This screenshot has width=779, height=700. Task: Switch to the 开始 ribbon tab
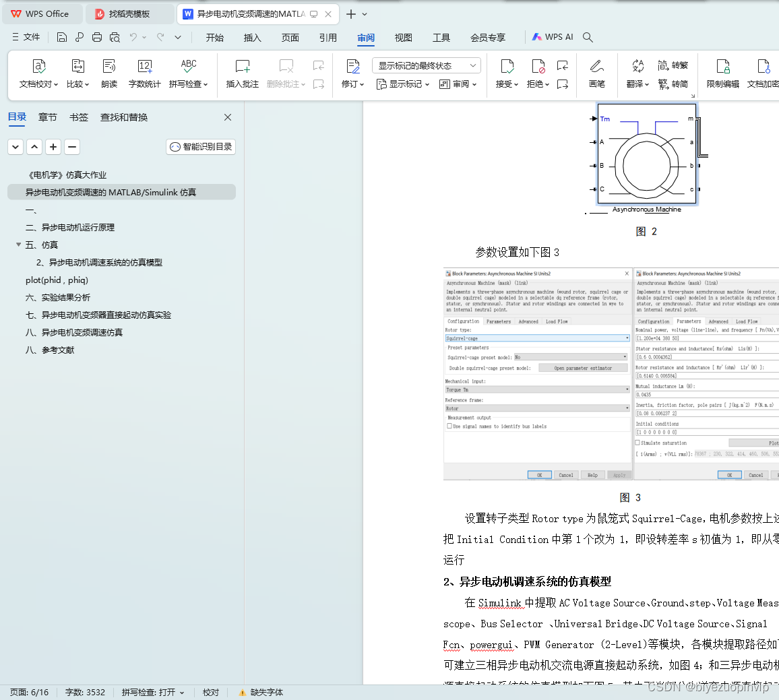(214, 38)
